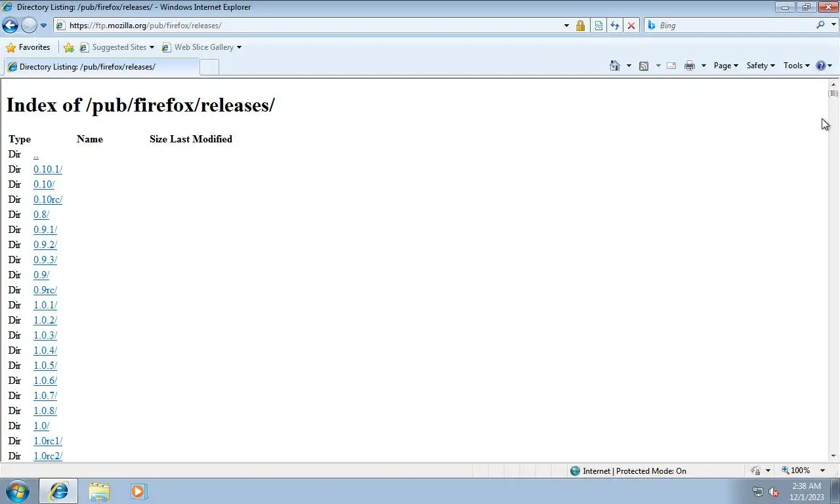Expand the Home button dropdown arrow
Image resolution: width=840 pixels, height=504 pixels.
point(629,66)
